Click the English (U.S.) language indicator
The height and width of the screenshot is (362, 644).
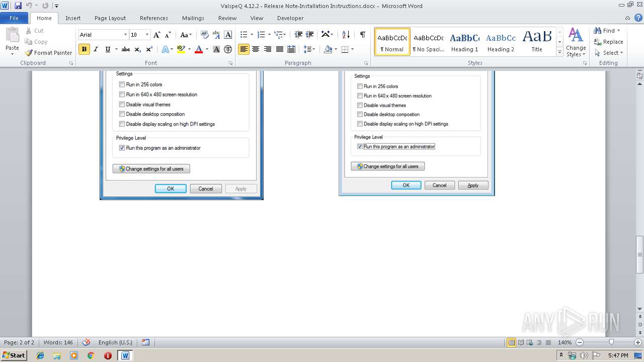point(115,342)
